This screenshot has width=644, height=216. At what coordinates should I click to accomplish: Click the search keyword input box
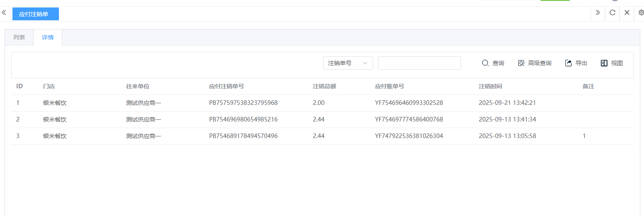click(x=419, y=63)
